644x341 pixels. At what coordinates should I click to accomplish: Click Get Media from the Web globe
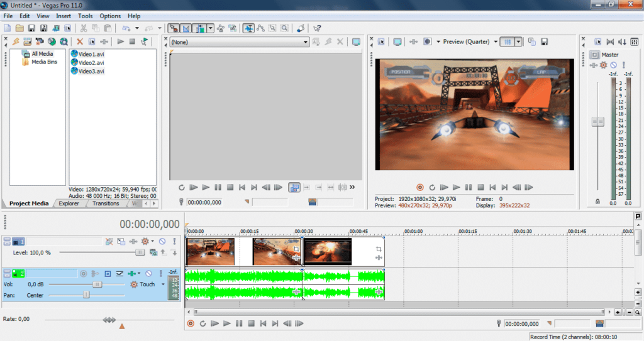pyautogui.click(x=52, y=41)
